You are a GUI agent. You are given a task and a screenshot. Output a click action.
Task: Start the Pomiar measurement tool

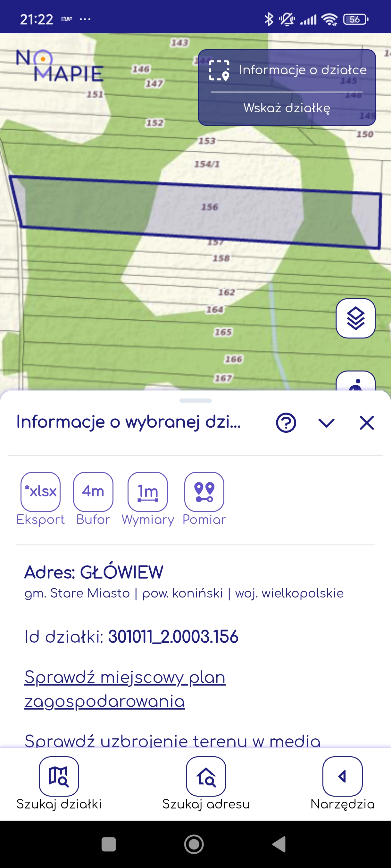pos(204,491)
